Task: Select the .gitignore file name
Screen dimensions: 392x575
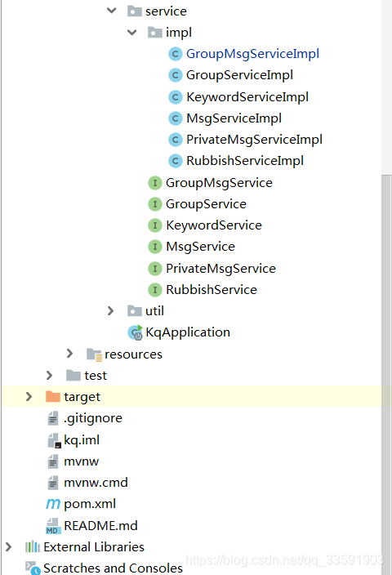Action: tap(93, 418)
